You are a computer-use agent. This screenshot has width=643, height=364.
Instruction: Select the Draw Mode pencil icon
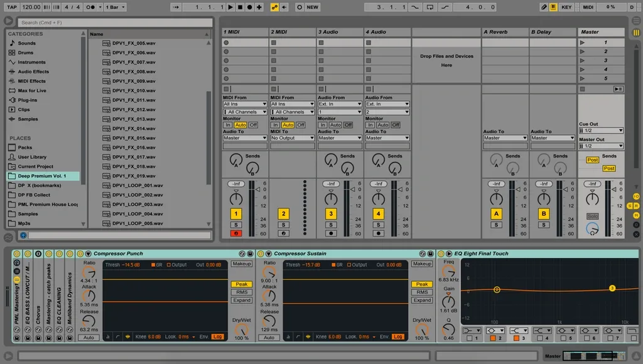[544, 7]
